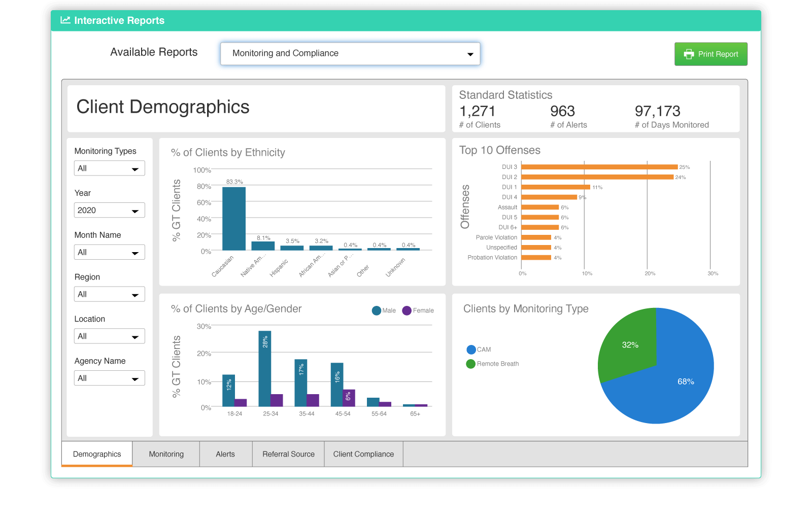This screenshot has height=524, width=812.
Task: Click the 12% male bar for 18-24
Action: [229, 391]
